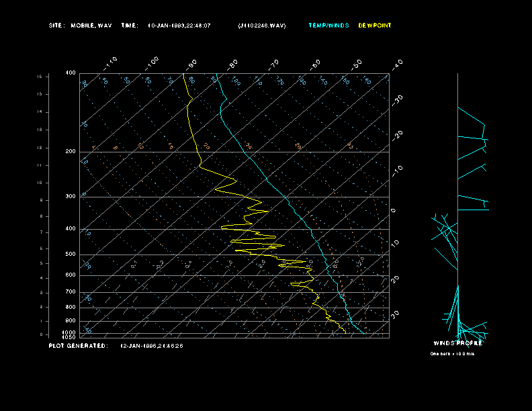Image resolution: width=532 pixels, height=411 pixels.
Task: Click the '-80' temperature label on top
Action: click(x=232, y=64)
